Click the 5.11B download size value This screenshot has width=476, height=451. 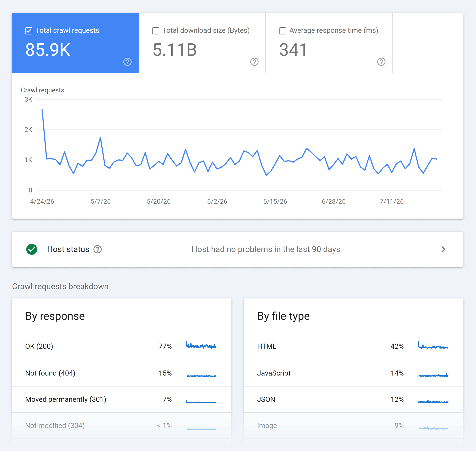point(175,50)
